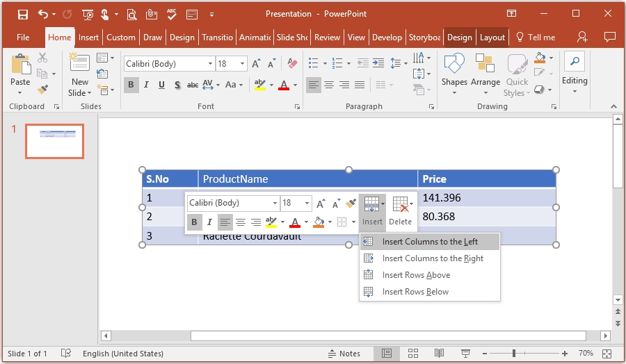
Task: Click the Text Shadow icon in ribbon
Action: tap(177, 85)
